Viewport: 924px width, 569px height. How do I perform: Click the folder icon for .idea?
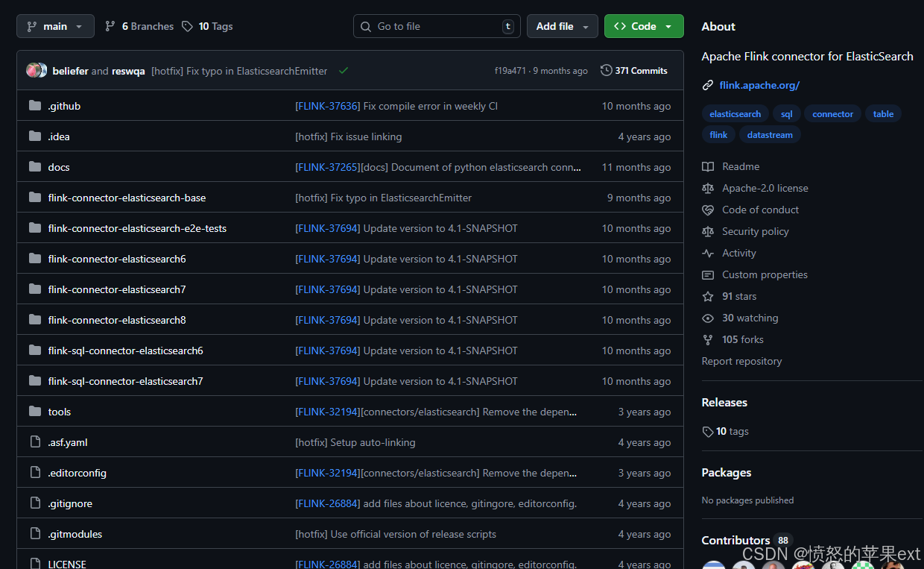[35, 136]
